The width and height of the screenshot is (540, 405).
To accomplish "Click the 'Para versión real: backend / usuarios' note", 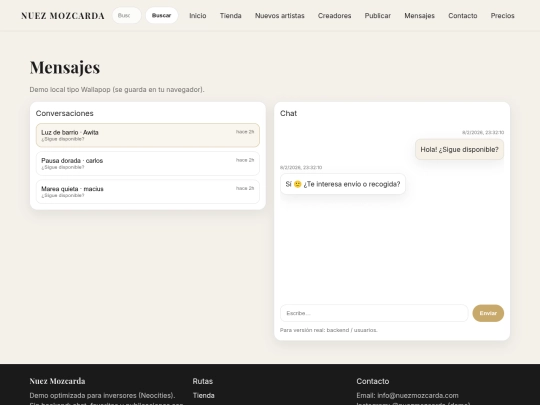I will click(329, 330).
